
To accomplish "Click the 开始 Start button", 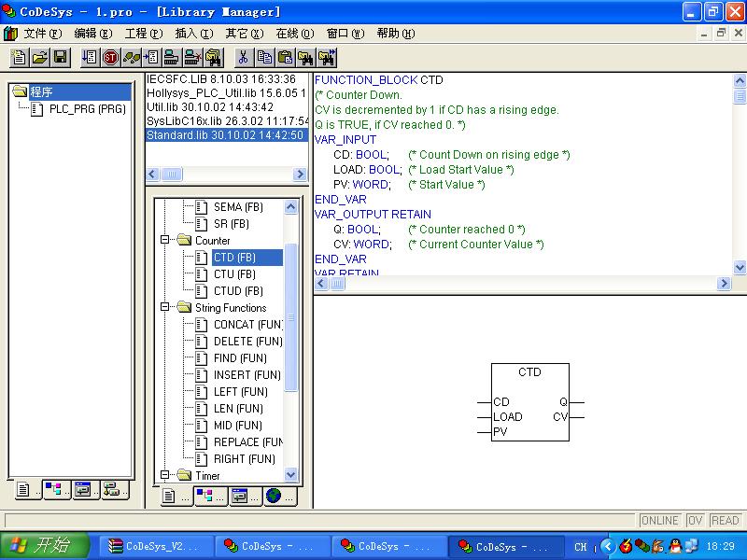I will click(x=44, y=545).
